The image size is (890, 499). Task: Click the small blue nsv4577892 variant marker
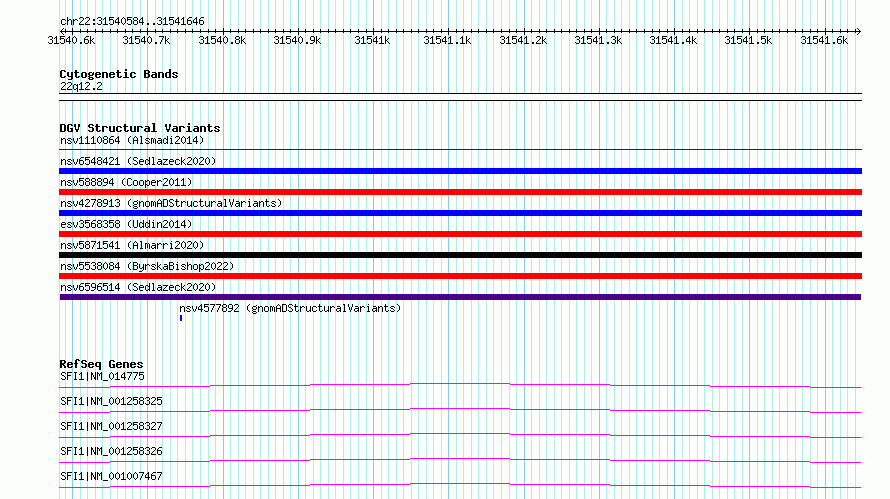click(181, 318)
